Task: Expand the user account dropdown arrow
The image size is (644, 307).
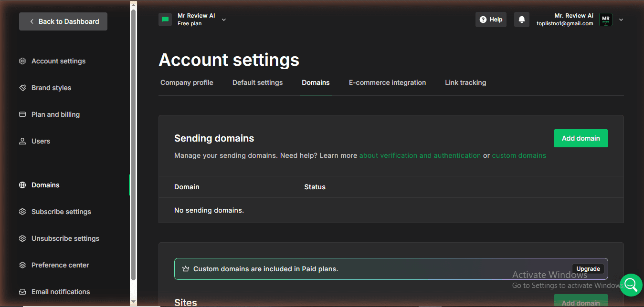Action: click(x=621, y=20)
